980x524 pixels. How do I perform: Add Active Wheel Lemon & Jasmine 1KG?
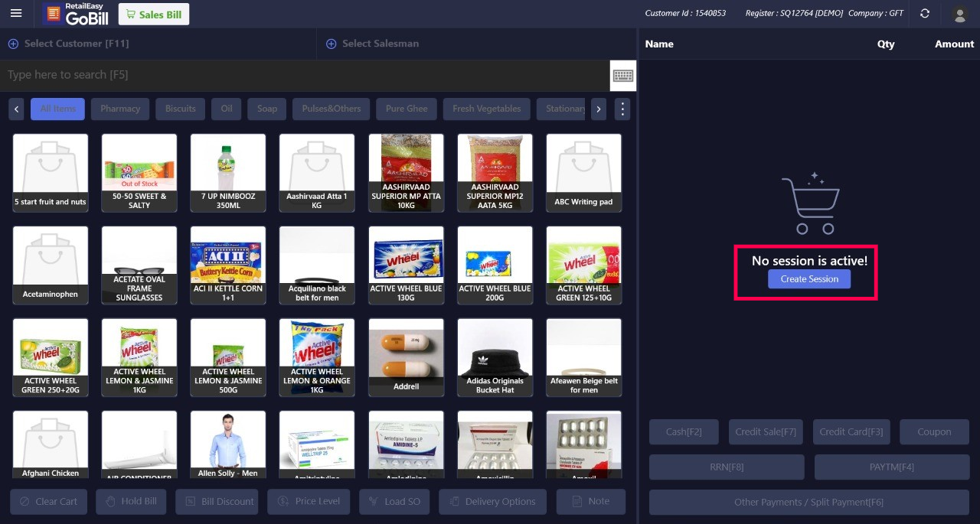click(x=139, y=358)
